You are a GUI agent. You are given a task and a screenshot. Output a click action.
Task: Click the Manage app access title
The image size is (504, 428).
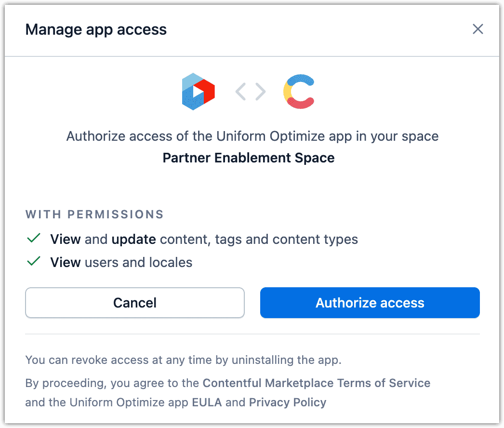click(x=96, y=29)
